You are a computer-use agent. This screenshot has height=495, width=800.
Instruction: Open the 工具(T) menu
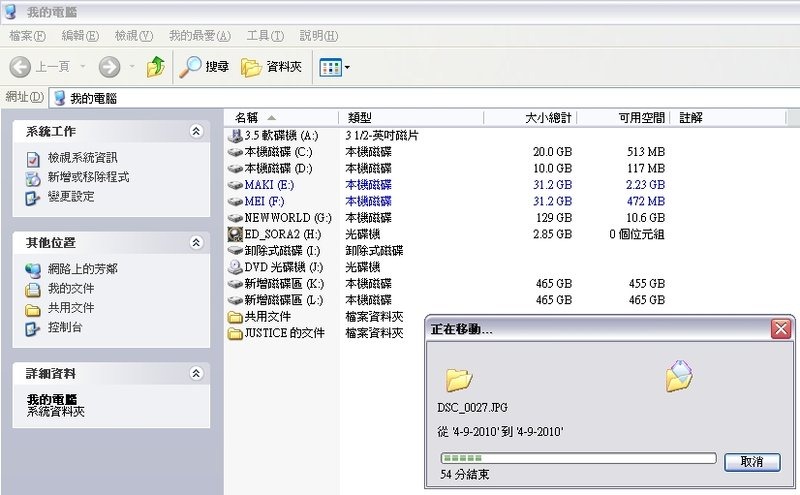pos(264,36)
